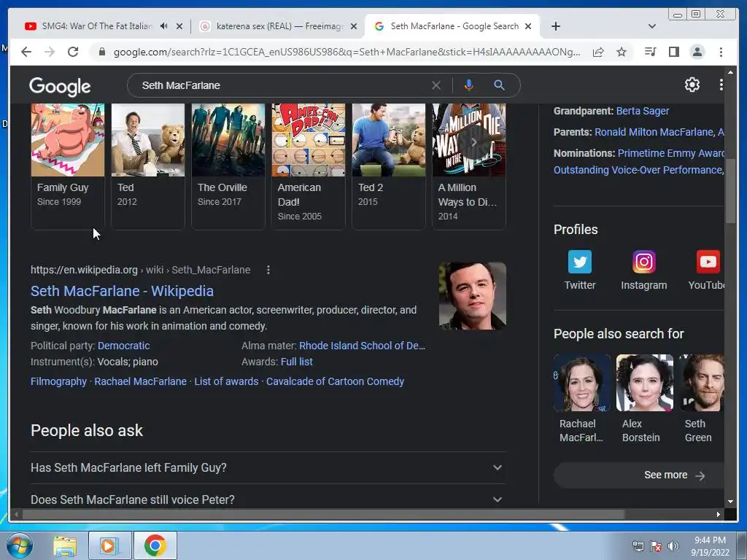Image resolution: width=747 pixels, height=560 pixels.
Task: Open the Filmography sitelink
Action: coord(58,381)
